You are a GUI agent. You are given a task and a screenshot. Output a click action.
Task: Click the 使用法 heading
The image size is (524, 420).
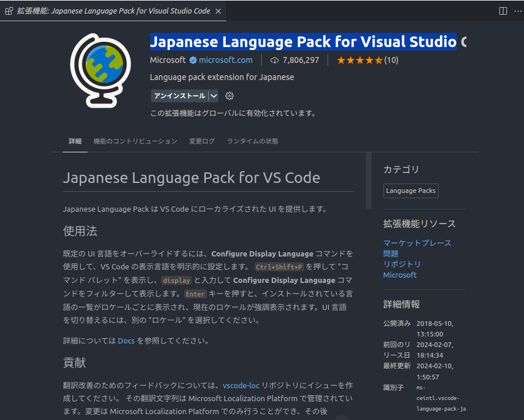[x=80, y=231]
